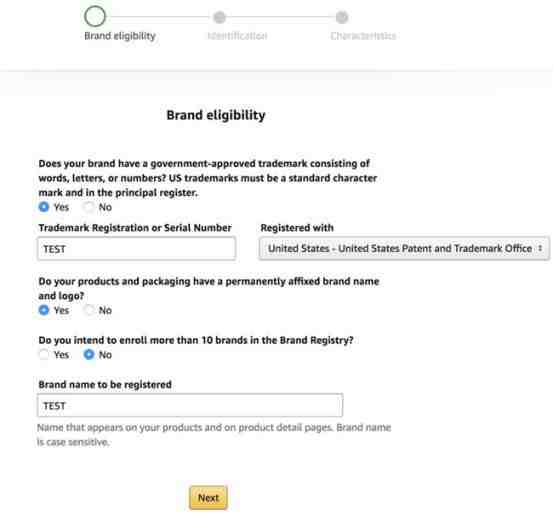Go to the Identification step label

coord(237,36)
